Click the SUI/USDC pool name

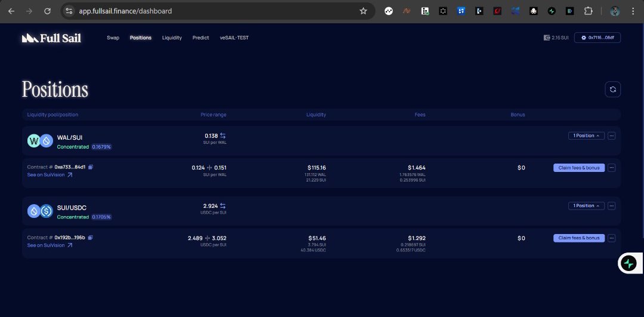click(72, 208)
